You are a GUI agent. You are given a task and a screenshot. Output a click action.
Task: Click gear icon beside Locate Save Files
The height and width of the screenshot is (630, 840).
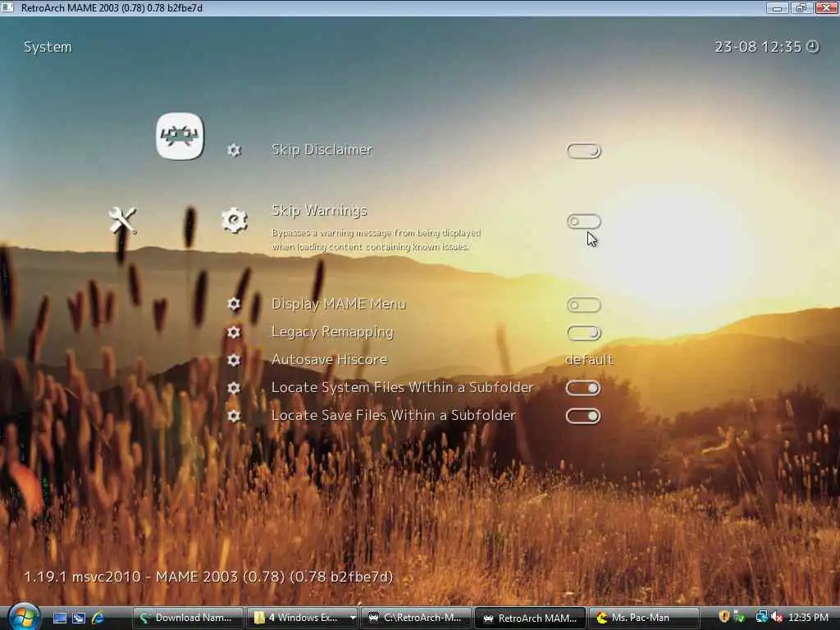point(234,416)
